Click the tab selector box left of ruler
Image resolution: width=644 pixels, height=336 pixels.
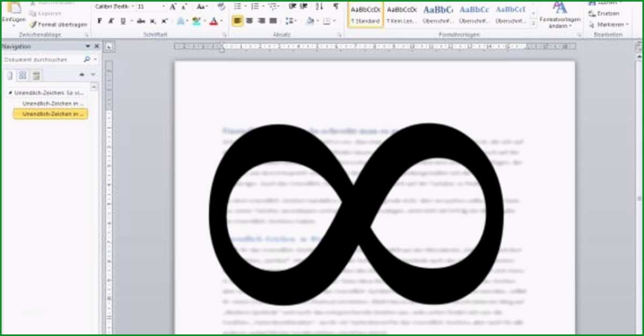[x=109, y=47]
